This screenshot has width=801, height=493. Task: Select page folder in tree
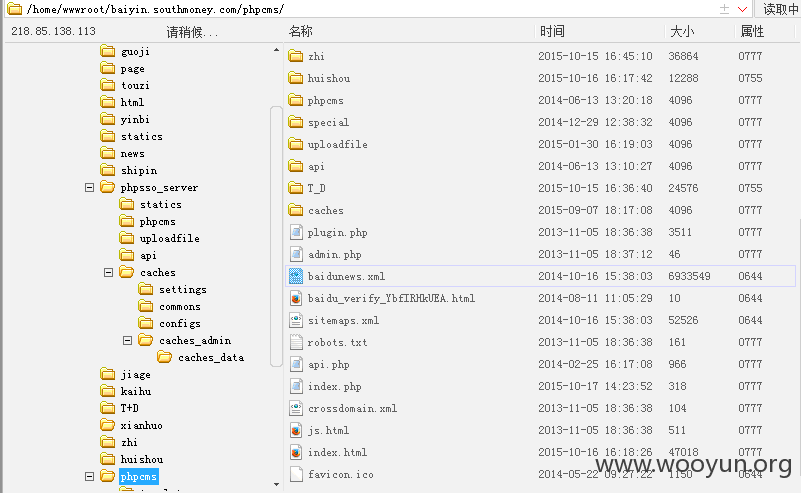pos(132,68)
